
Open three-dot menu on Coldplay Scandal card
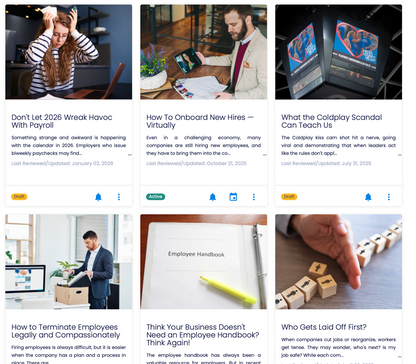[389, 197]
